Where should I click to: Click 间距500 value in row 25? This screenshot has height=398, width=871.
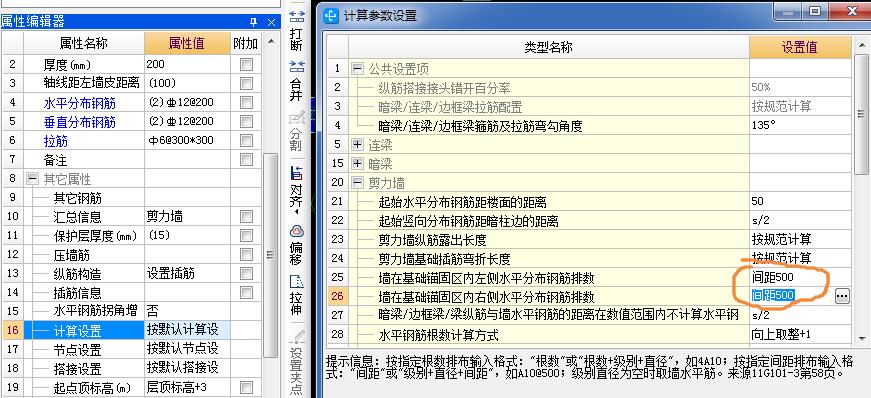coord(800,277)
